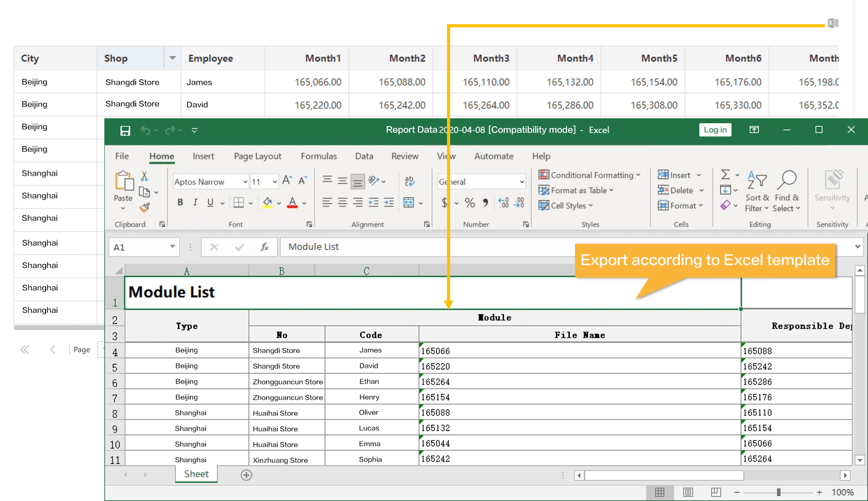
Task: Expand Conditional Formatting menu
Action: pyautogui.click(x=589, y=175)
